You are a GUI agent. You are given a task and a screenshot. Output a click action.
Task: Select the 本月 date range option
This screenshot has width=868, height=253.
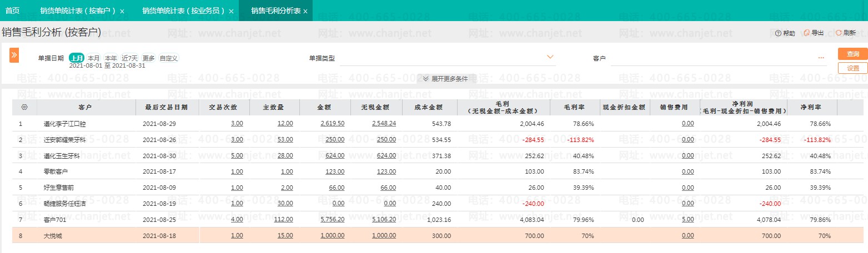94,58
